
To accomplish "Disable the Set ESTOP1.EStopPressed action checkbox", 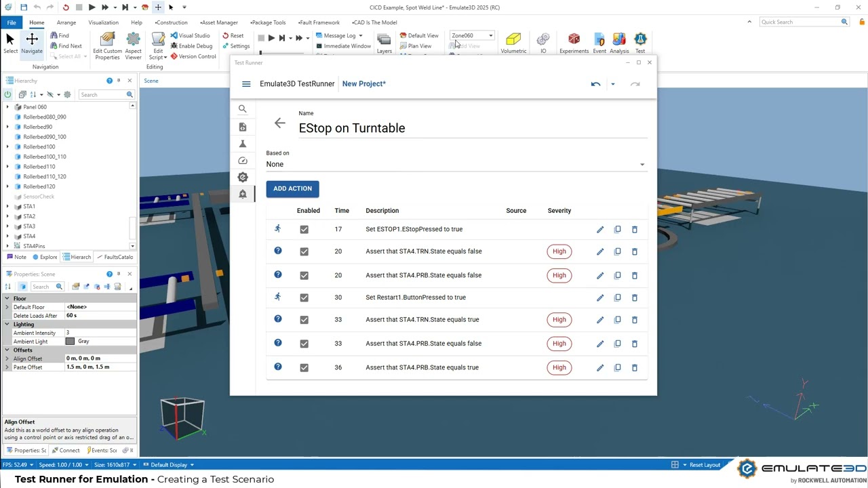I will point(304,230).
